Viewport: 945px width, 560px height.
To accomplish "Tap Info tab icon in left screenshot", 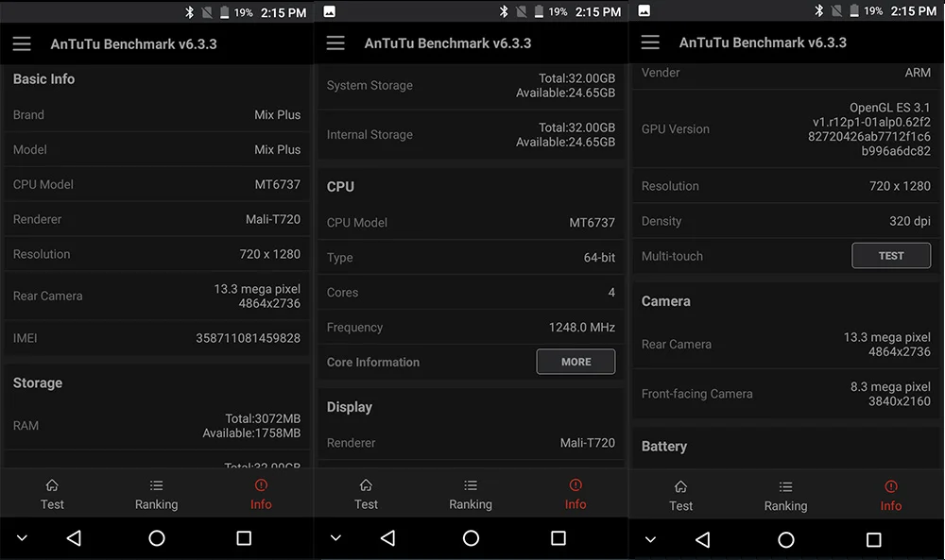I will pyautogui.click(x=261, y=484).
